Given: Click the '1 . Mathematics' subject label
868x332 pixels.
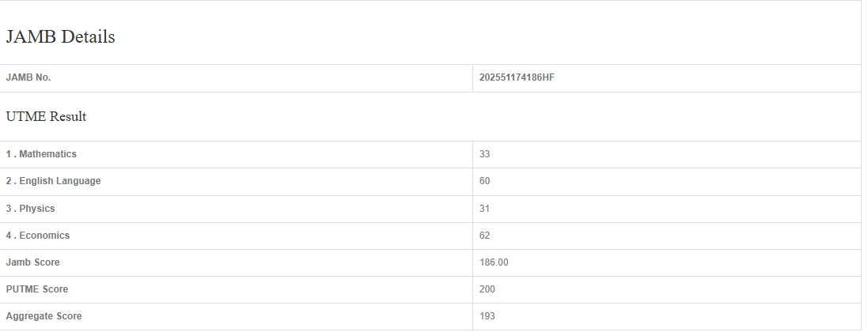Looking at the screenshot, I should pos(41,154).
